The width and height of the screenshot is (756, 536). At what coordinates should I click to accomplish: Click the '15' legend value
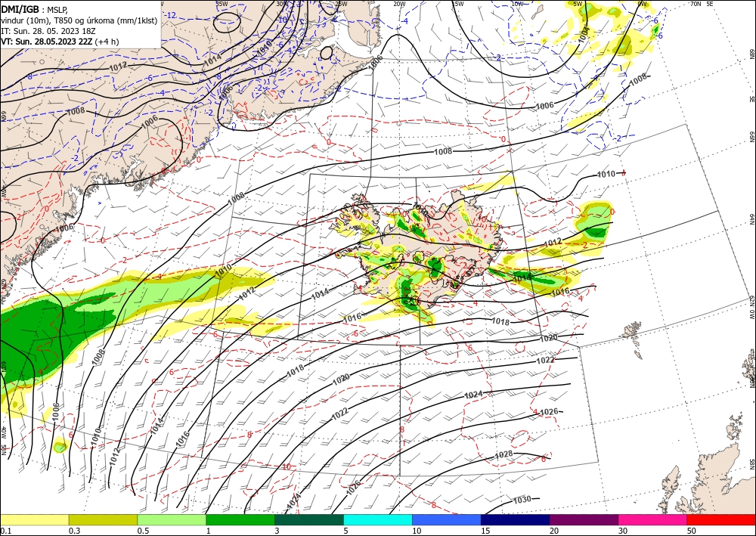(485, 531)
